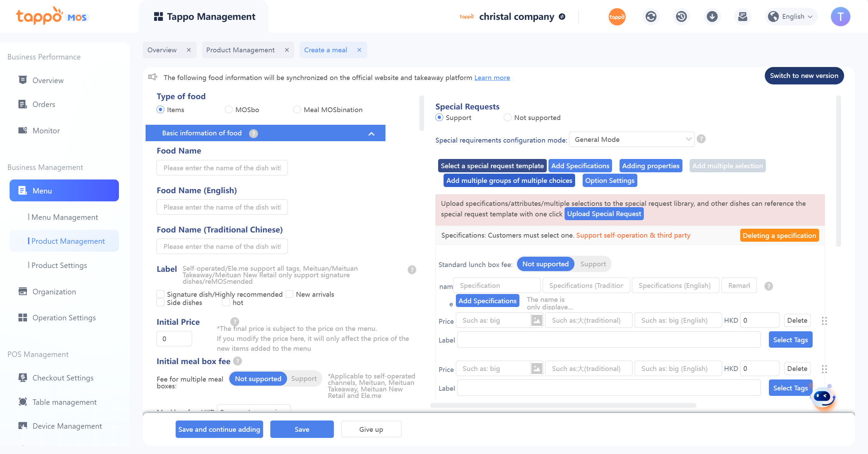Collapse the Basic information of food section
The width and height of the screenshot is (868, 454).
(371, 134)
